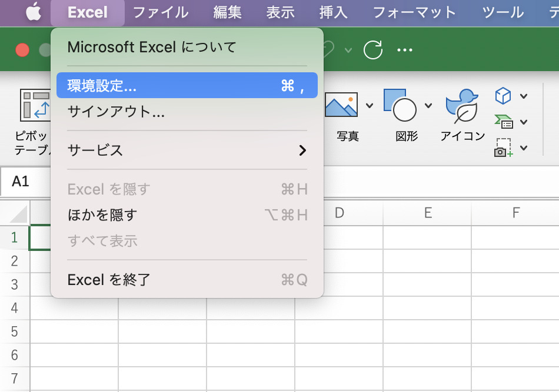Screen dimensions: 559x392
Task: Expand the 図形 dropdown arrow
Action: pyautogui.click(x=428, y=105)
